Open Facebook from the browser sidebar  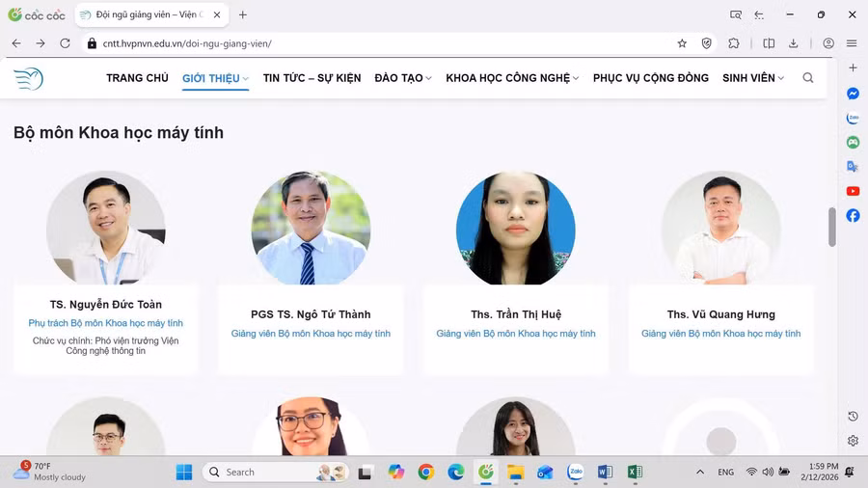tap(853, 215)
